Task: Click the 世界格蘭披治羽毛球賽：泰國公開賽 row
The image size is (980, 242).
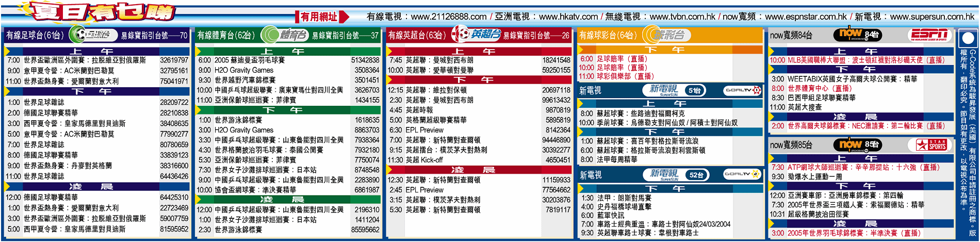Action: (288, 150)
